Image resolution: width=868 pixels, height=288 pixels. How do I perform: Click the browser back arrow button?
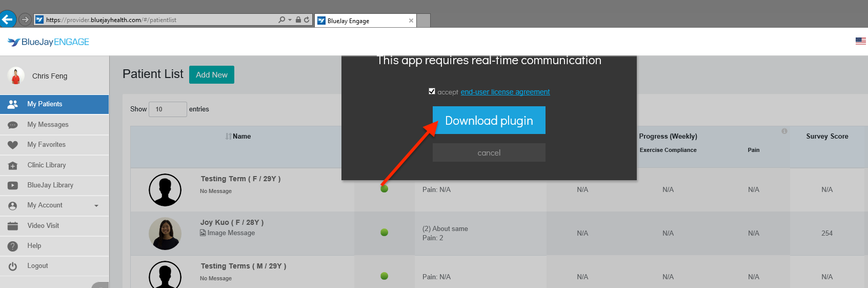pos(7,20)
